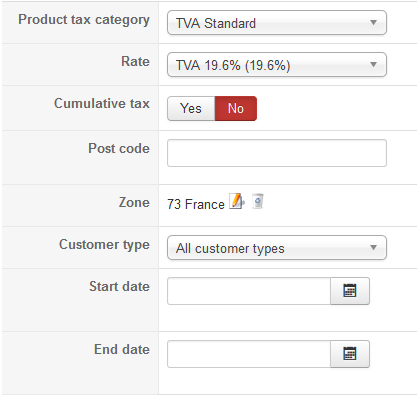
Task: Set Cumulative tax to No
Action: pyautogui.click(x=236, y=108)
